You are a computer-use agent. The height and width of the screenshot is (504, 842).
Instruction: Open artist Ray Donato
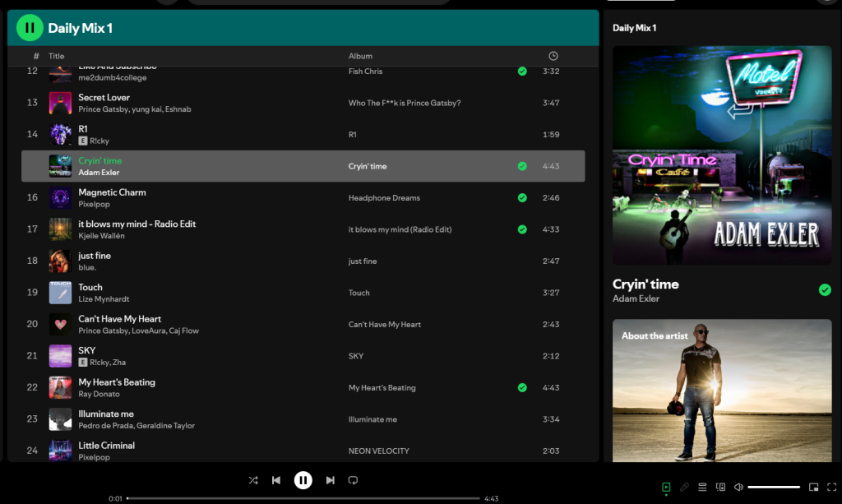tap(99, 394)
